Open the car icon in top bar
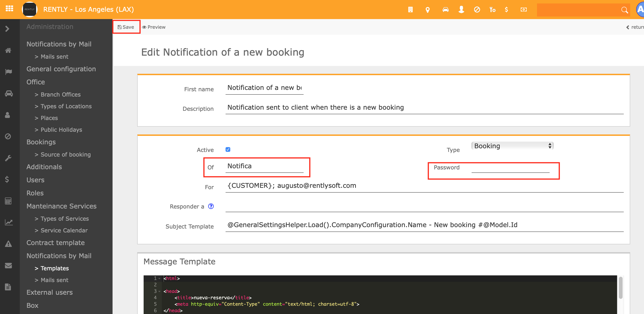The height and width of the screenshot is (314, 644). pyautogui.click(x=446, y=9)
